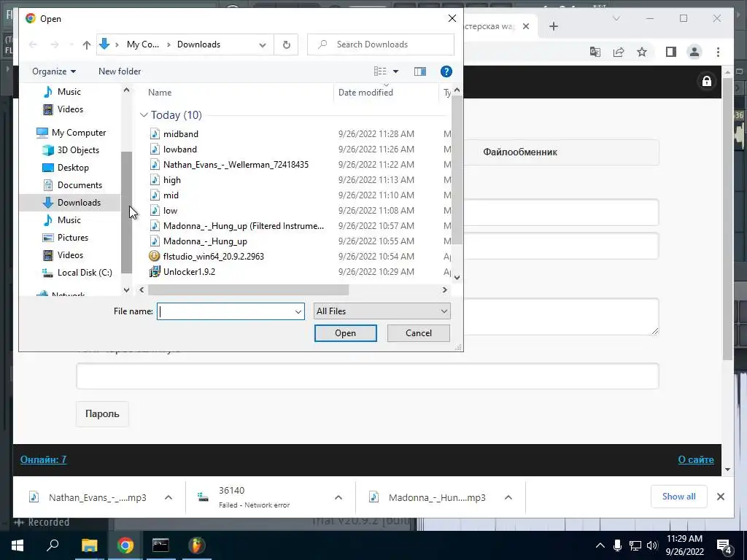Open the Онлайн: 7 link
Image resolution: width=747 pixels, height=560 pixels.
(x=43, y=459)
